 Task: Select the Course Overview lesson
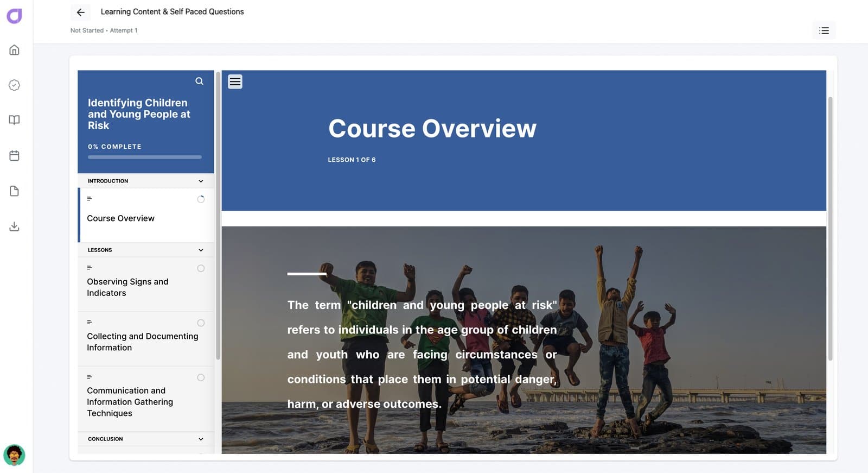coord(146,215)
